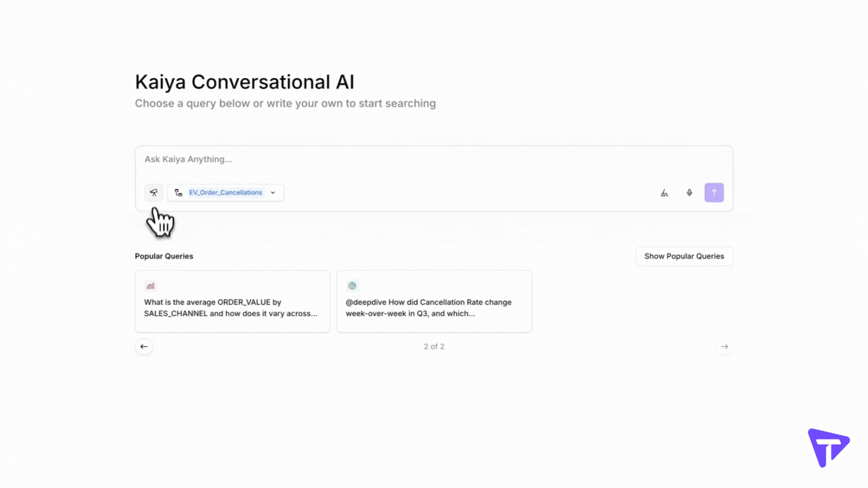The image size is (868, 488).
Task: Go to next popular queries page
Action: click(724, 347)
